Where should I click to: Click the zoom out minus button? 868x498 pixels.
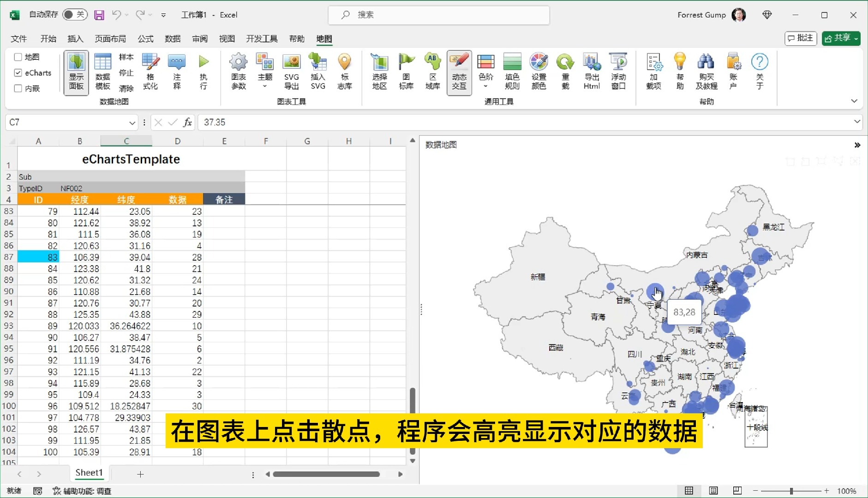755,491
